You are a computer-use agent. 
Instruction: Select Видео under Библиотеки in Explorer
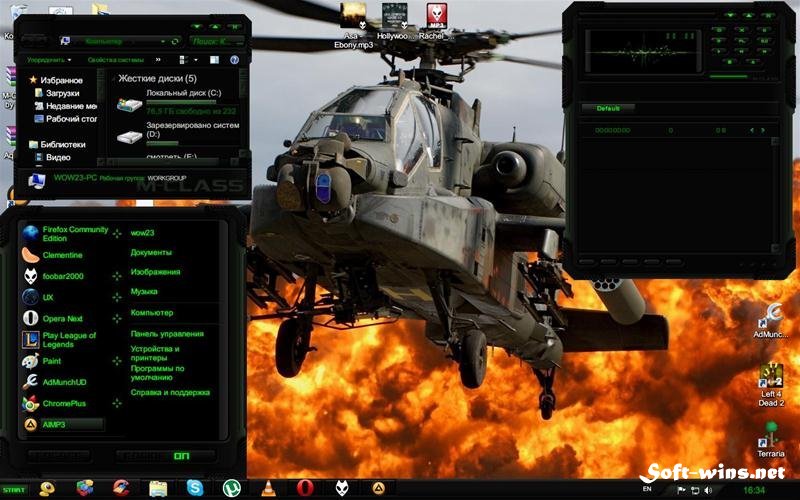coord(52,157)
